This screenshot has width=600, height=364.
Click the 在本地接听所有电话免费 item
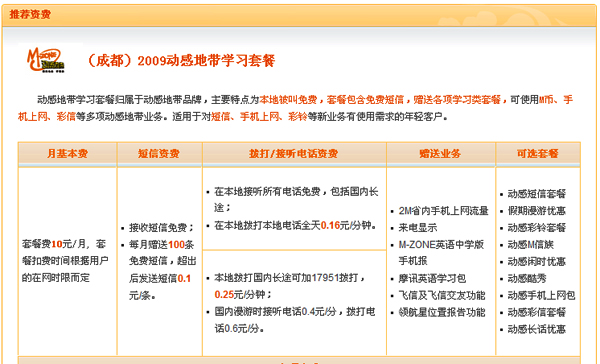click(296, 199)
